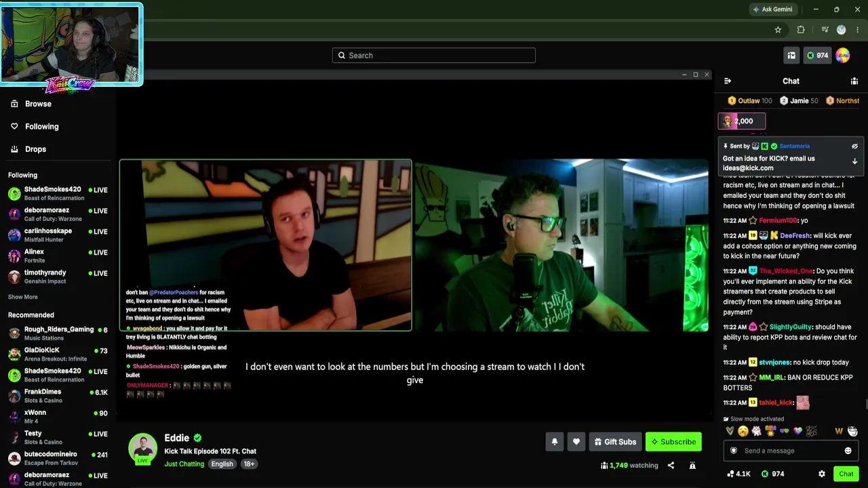Toggle notifications with the bell icon

[x=555, y=442]
